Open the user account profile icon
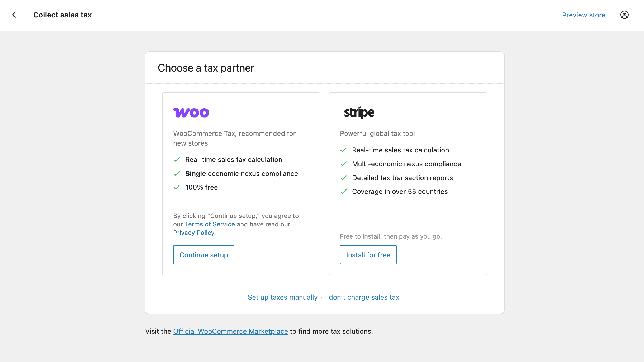The height and width of the screenshot is (362, 644). coord(624,15)
